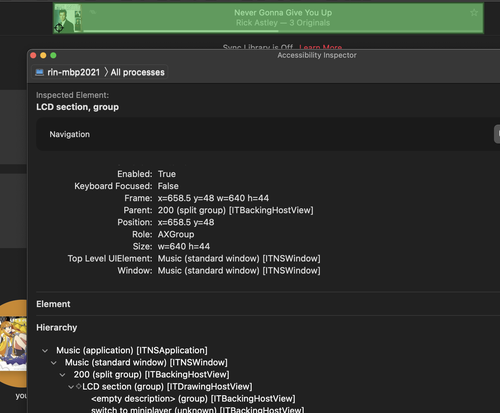
Task: Click the Element section header
Action: pyautogui.click(x=53, y=304)
